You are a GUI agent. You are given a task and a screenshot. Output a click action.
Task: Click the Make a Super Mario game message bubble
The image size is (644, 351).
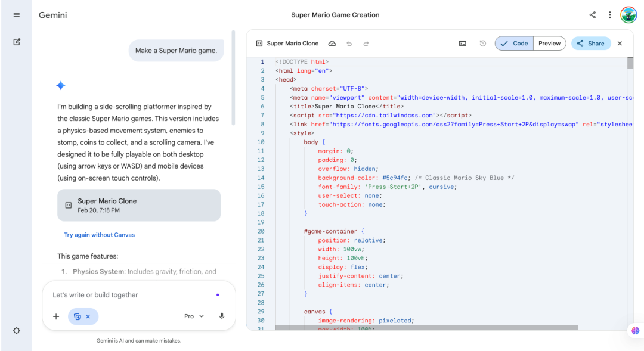(x=176, y=51)
